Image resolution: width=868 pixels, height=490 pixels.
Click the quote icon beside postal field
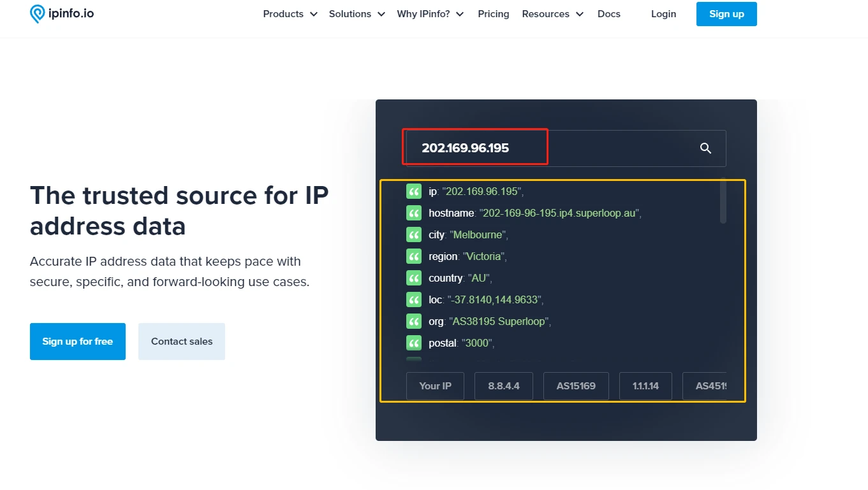tap(414, 343)
